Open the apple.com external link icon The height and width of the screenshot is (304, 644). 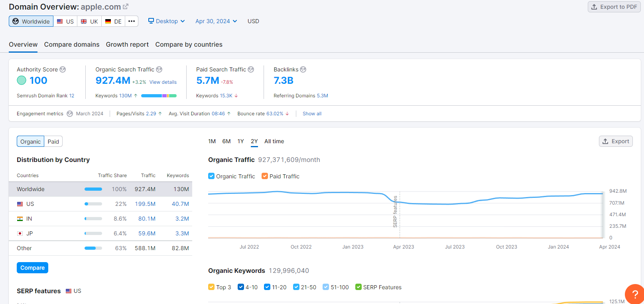click(x=126, y=7)
